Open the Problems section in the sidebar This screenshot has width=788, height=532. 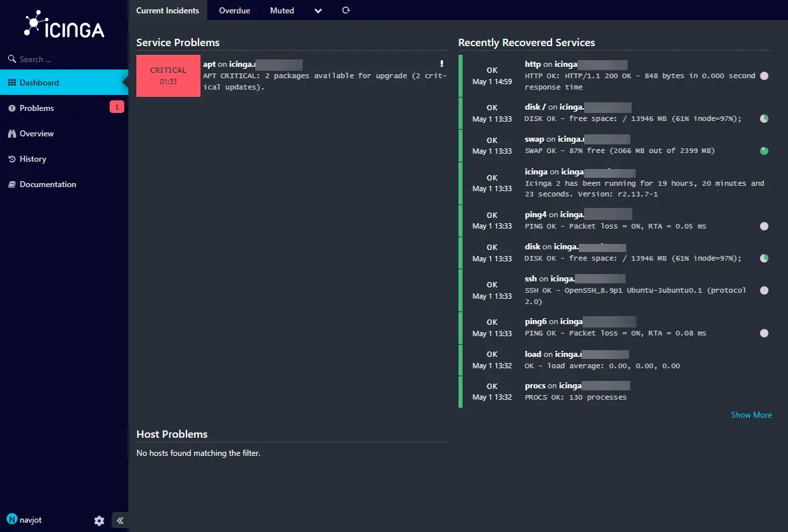point(35,108)
